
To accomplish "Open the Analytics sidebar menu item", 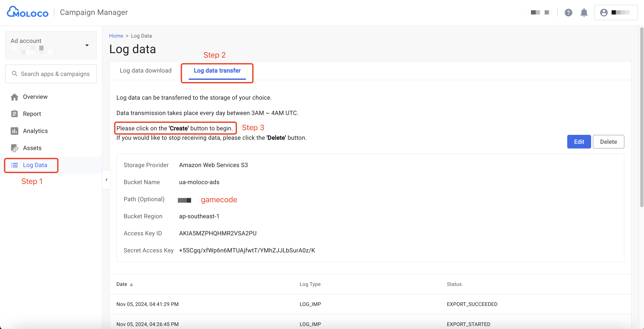I will pos(35,131).
